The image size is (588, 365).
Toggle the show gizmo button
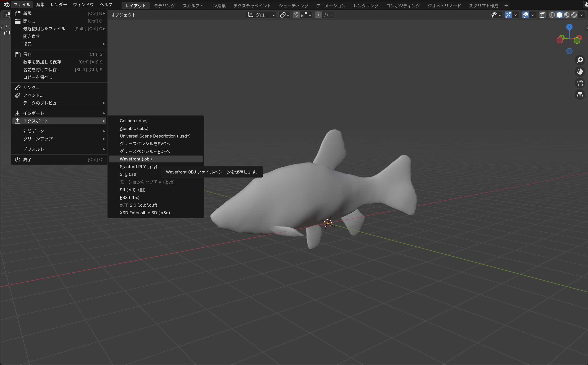pos(508,15)
